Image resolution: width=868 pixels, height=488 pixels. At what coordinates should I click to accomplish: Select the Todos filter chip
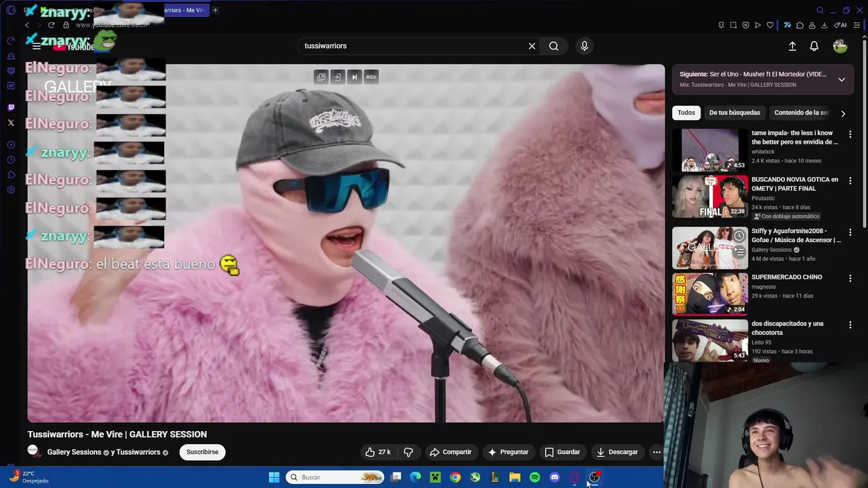tap(686, 113)
